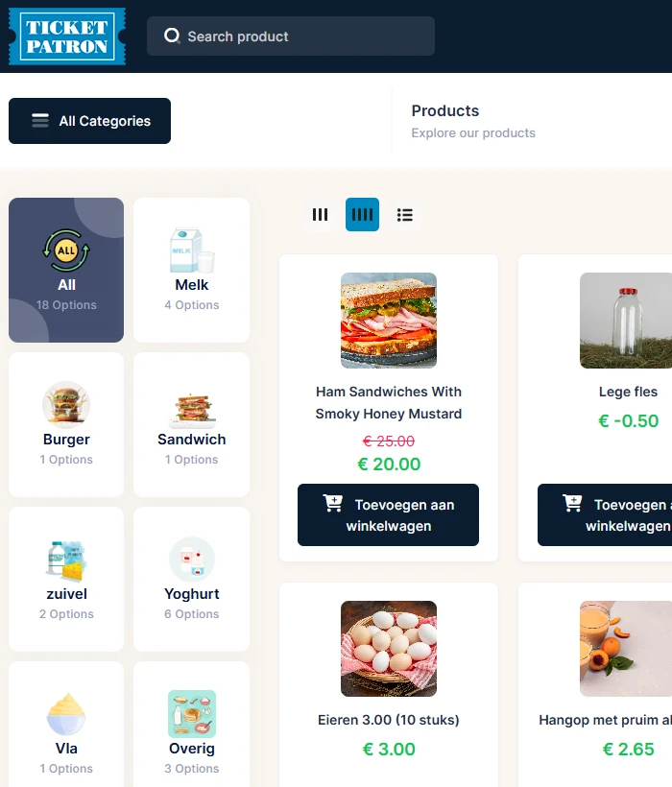Select the Melk category milk icon
Screen dimensions: 672x787
click(192, 250)
